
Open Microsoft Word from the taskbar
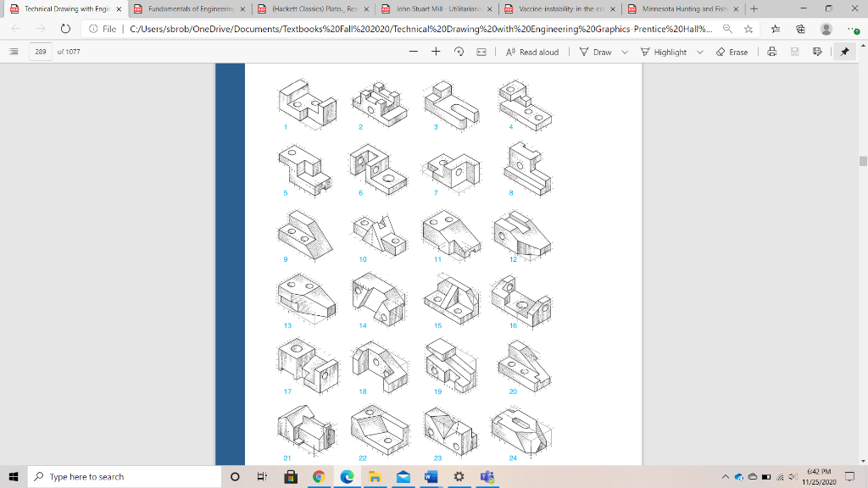pos(431,476)
